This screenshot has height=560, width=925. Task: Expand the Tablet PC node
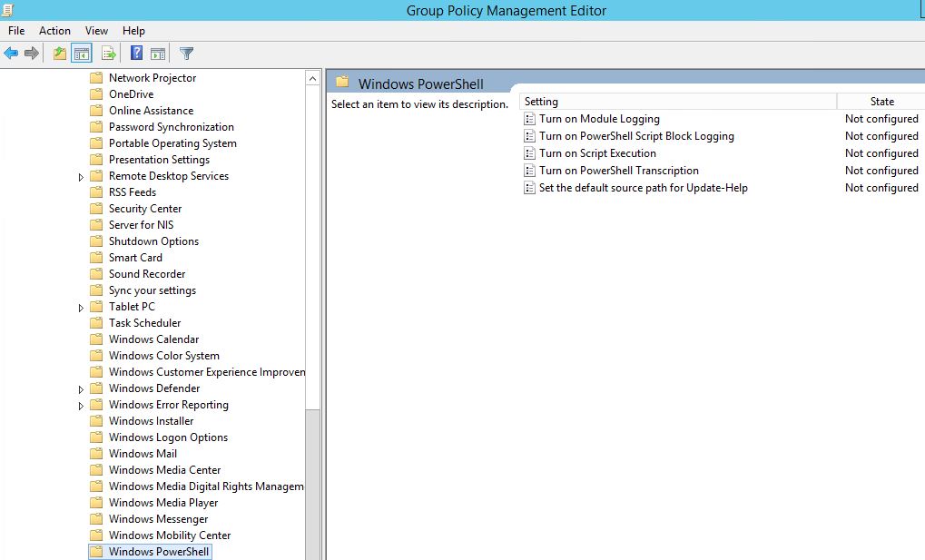tap(81, 308)
